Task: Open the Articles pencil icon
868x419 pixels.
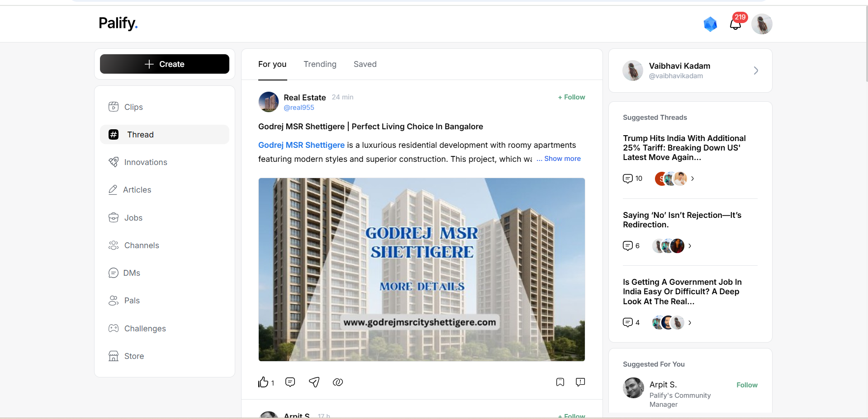Action: (x=113, y=190)
